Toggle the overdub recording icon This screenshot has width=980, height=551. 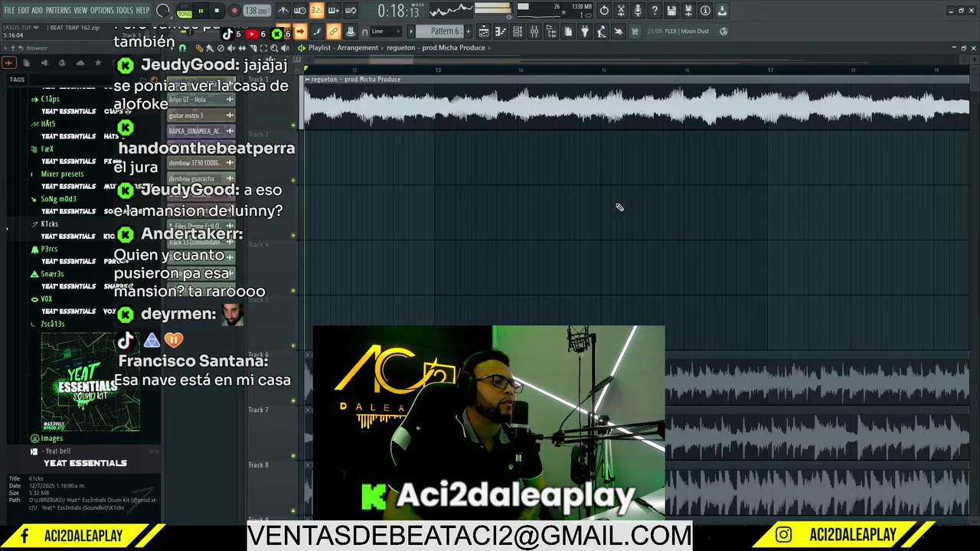pyautogui.click(x=333, y=11)
